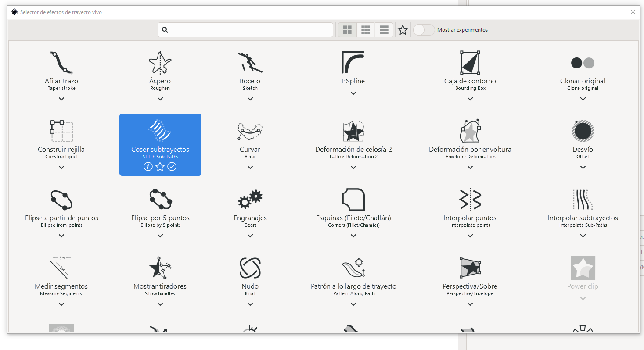Expand the chevron under BSpline
This screenshot has width=644, height=350.
pos(353,93)
